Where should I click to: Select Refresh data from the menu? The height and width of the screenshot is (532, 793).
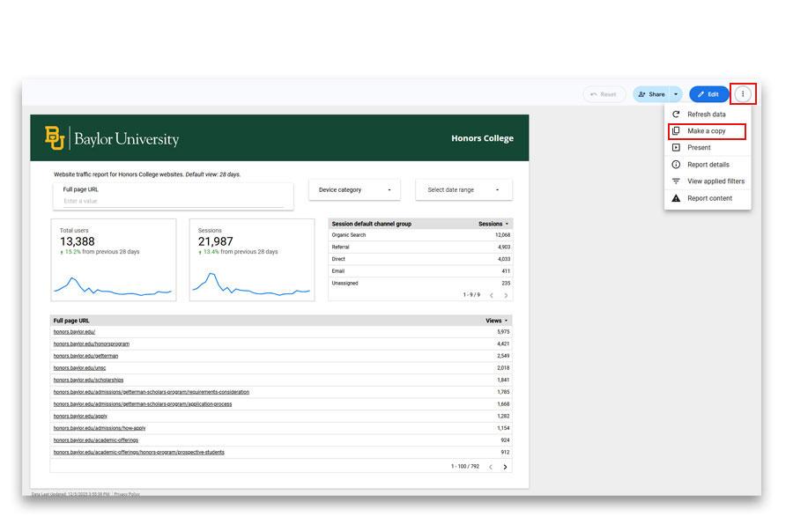[707, 115]
